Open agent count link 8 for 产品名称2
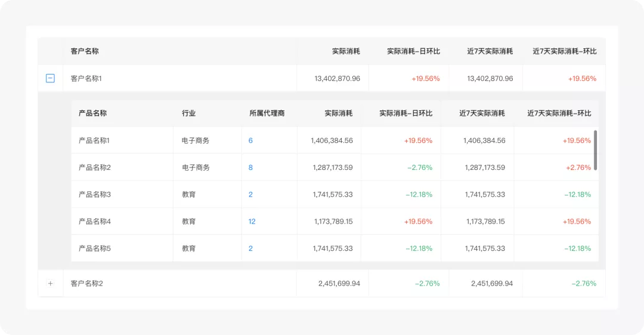Viewport: 644px width, 335px height. coord(250,167)
